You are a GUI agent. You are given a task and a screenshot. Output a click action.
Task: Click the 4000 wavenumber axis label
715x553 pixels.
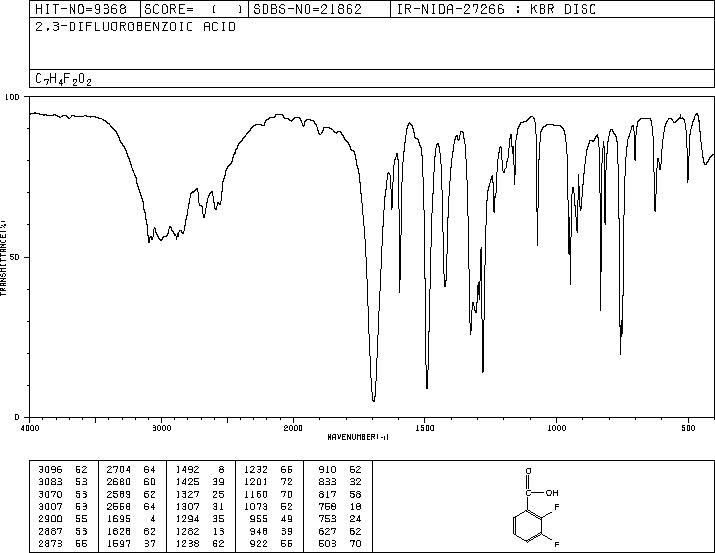(30, 428)
